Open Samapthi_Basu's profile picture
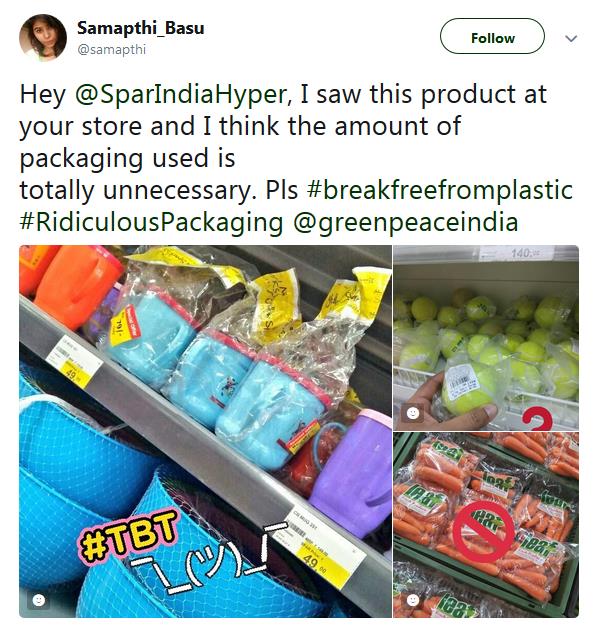597x633 pixels. 43,37
